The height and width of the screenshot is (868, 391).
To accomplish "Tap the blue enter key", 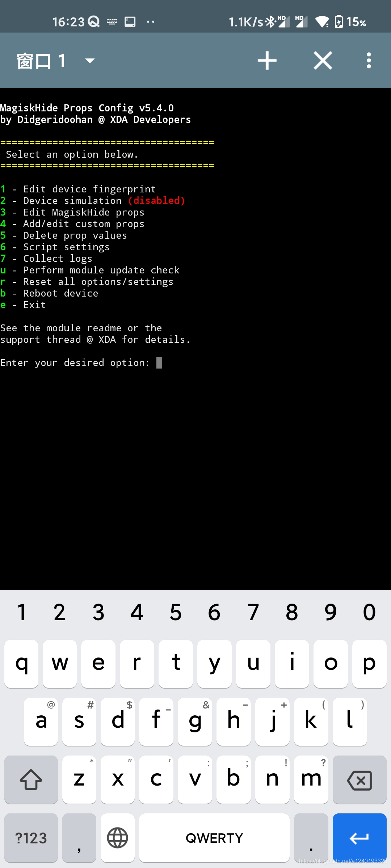I will tap(360, 838).
